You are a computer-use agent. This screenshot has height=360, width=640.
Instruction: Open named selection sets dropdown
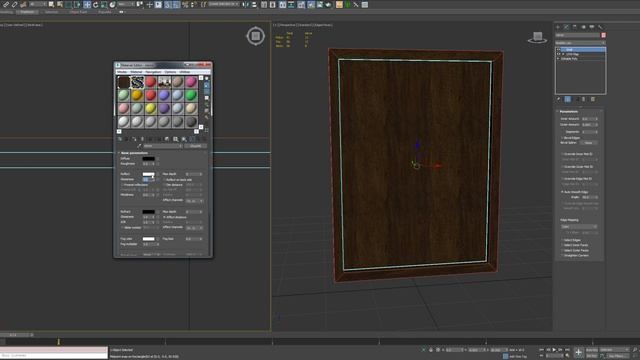pos(224,4)
